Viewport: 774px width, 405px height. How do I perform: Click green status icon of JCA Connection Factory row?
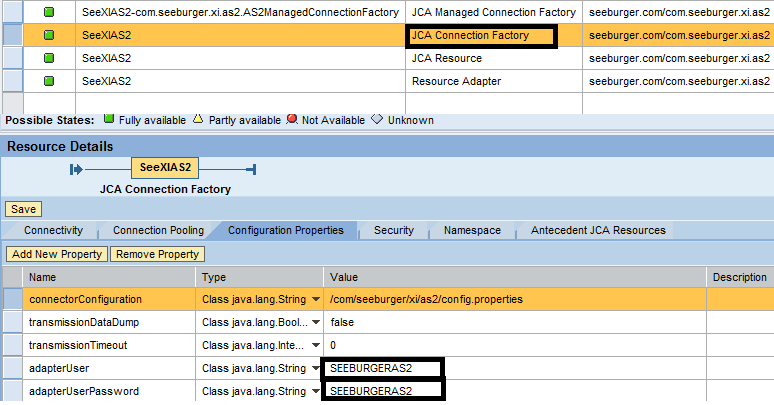pos(50,35)
